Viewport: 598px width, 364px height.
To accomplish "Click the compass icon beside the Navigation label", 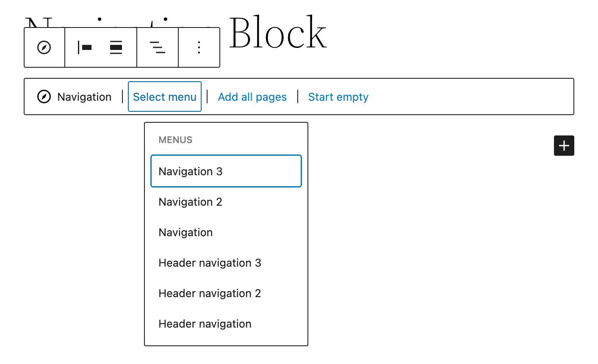I will (x=44, y=97).
